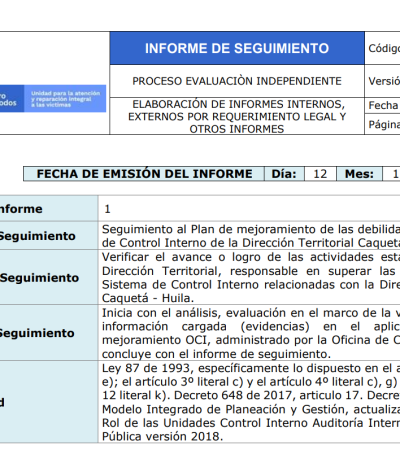Click the Fecha field in the header
This screenshot has height=450, width=400.
pyautogui.click(x=383, y=105)
